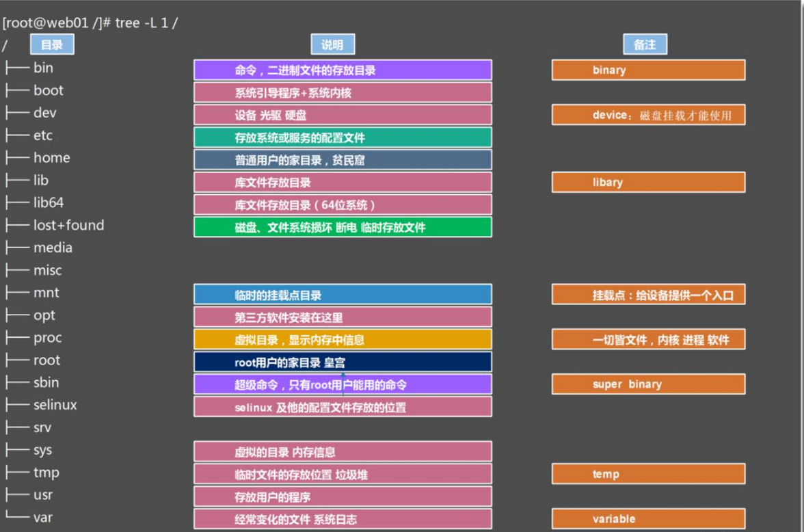This screenshot has width=804, height=532.
Task: Click the super binary remark box
Action: tap(647, 384)
